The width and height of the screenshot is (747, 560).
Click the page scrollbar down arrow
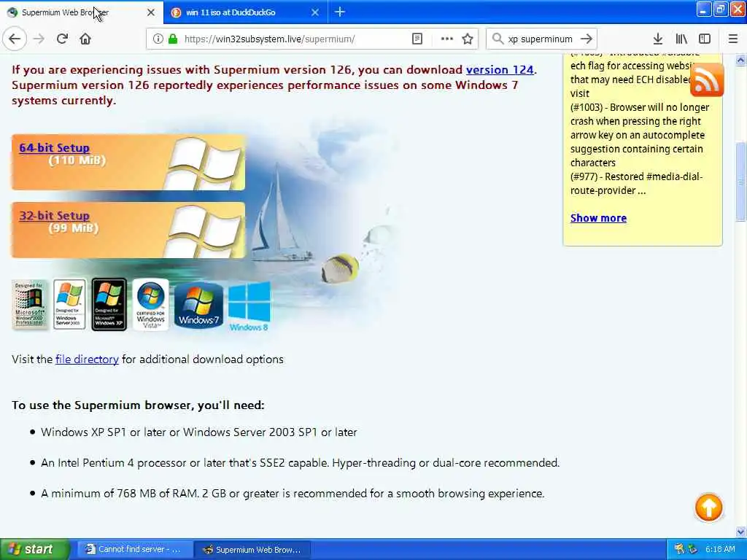tap(741, 532)
